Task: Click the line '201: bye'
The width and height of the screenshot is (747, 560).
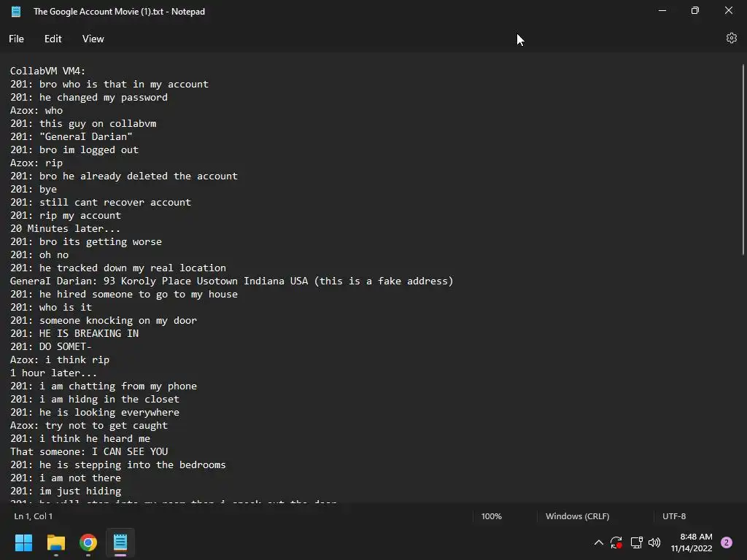Action: (34, 189)
